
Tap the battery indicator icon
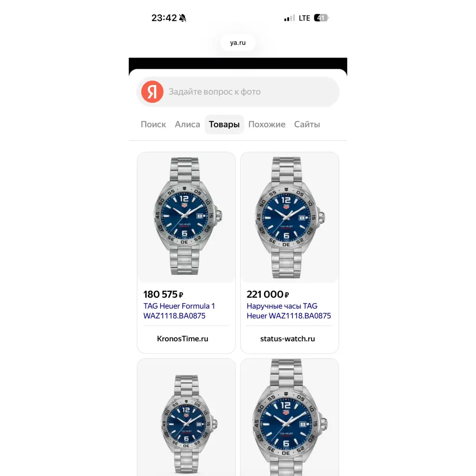[x=321, y=18]
